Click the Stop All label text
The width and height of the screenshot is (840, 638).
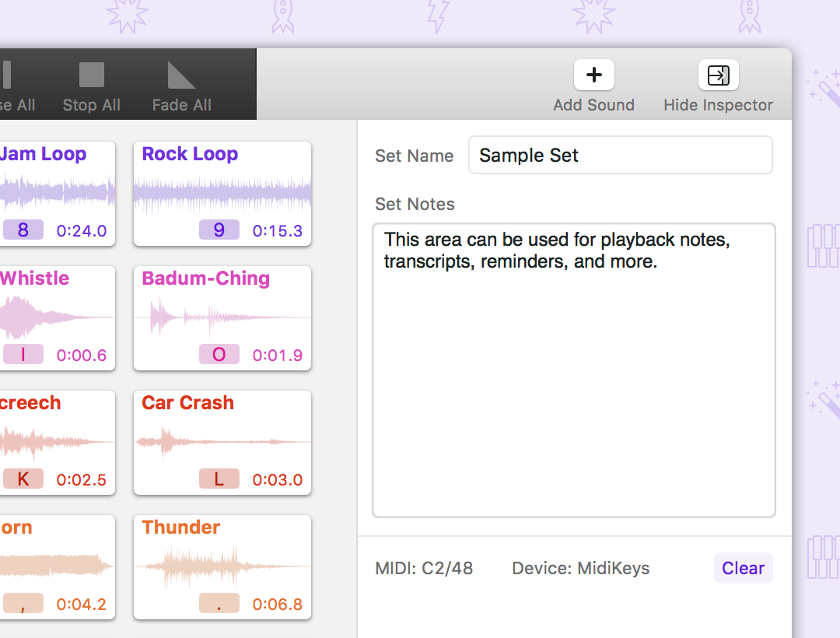coord(92,105)
